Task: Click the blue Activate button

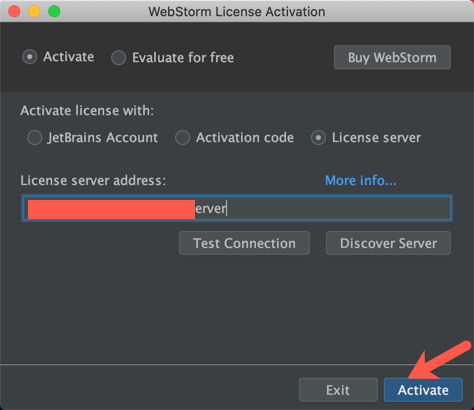Action: pyautogui.click(x=423, y=390)
